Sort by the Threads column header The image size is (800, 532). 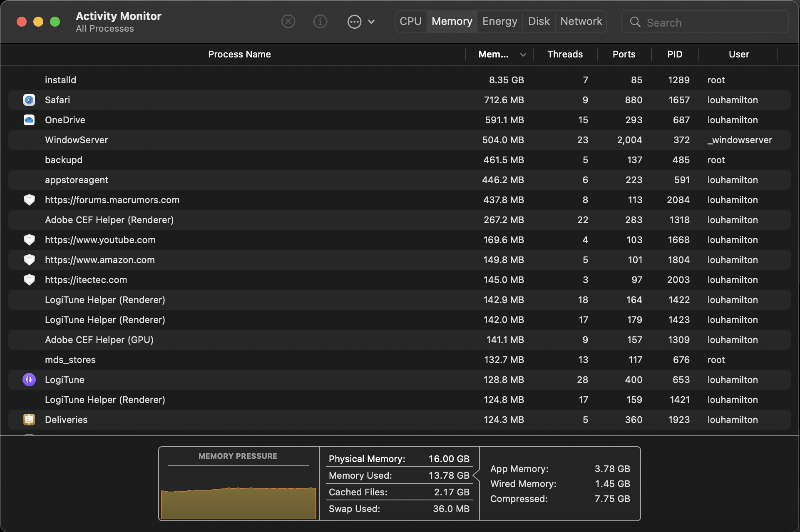[x=565, y=54]
